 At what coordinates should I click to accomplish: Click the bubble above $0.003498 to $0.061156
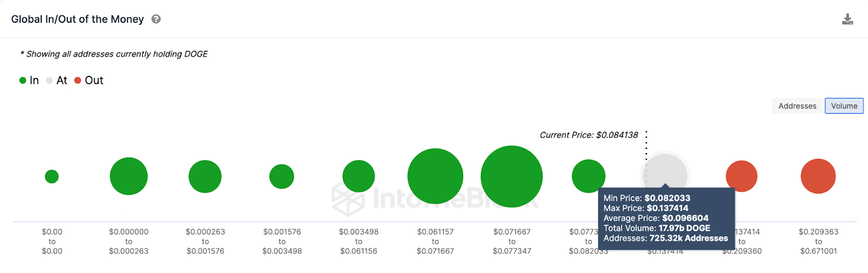coord(359,176)
